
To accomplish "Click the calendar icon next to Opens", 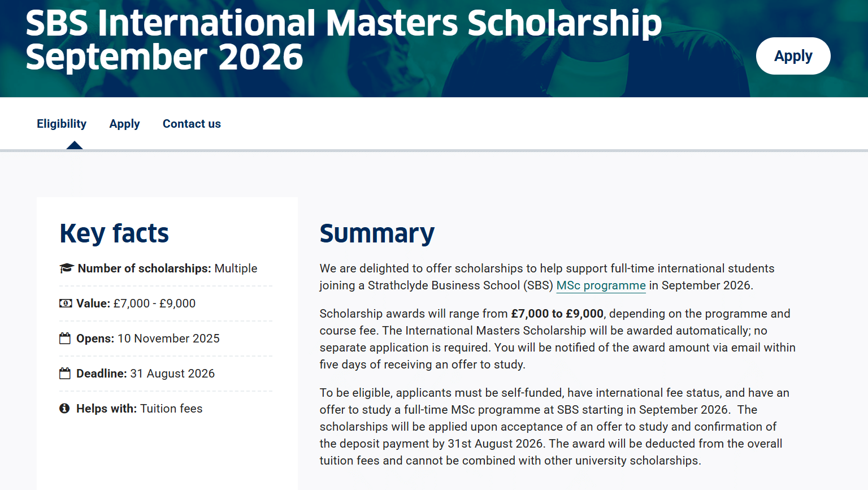I will [65, 339].
